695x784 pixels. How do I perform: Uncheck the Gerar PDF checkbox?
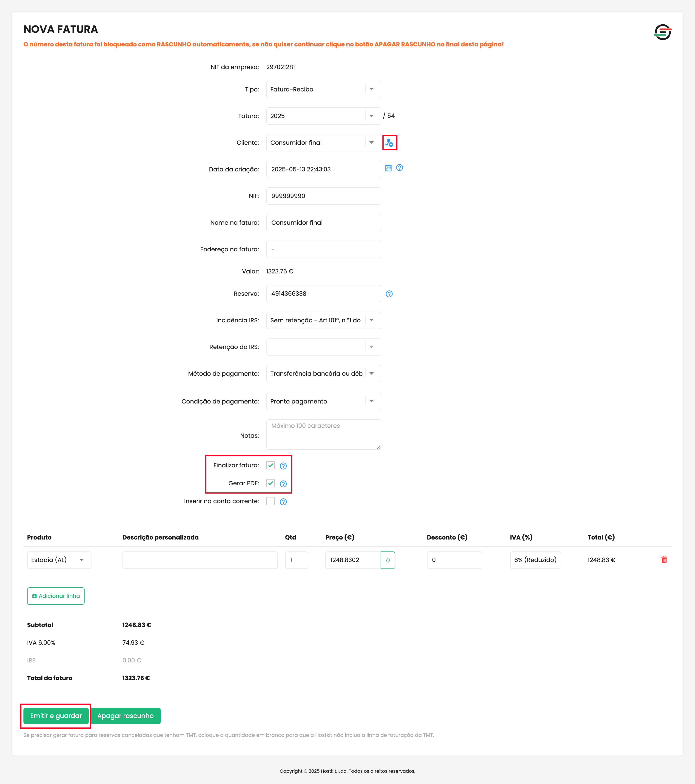271,483
